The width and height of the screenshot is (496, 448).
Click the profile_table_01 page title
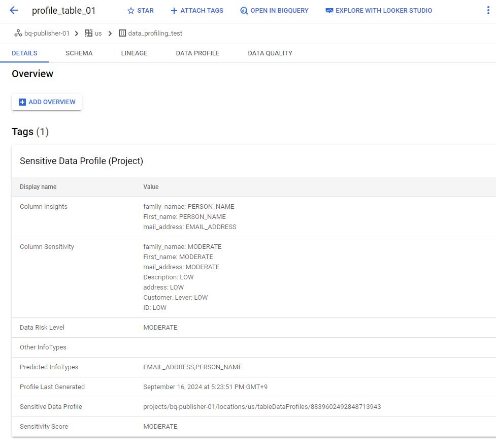tap(63, 11)
